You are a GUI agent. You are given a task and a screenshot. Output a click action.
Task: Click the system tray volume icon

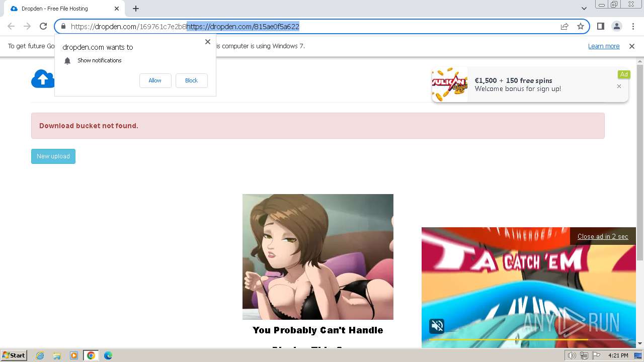point(572,355)
